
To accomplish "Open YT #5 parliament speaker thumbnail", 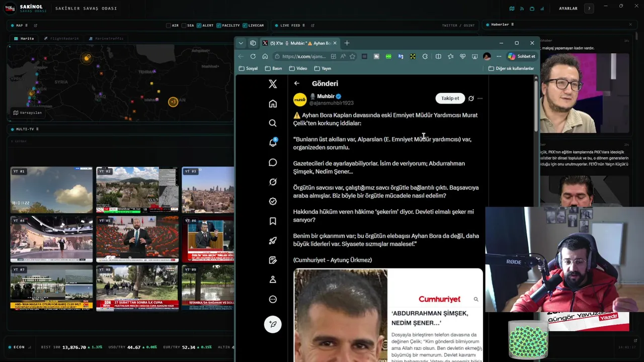I will point(137,239).
